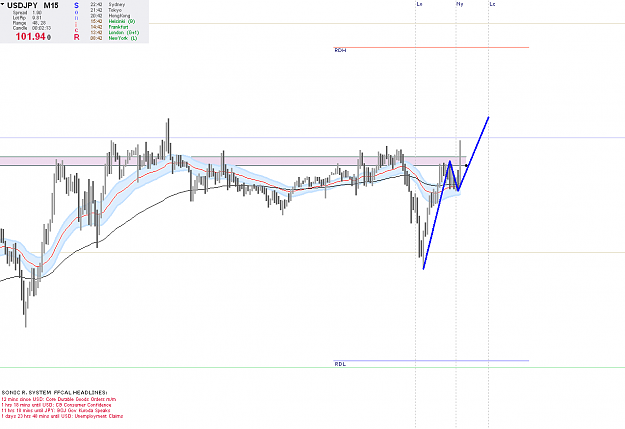625x429 pixels.
Task: Select the RDL level label
Action: 340,364
